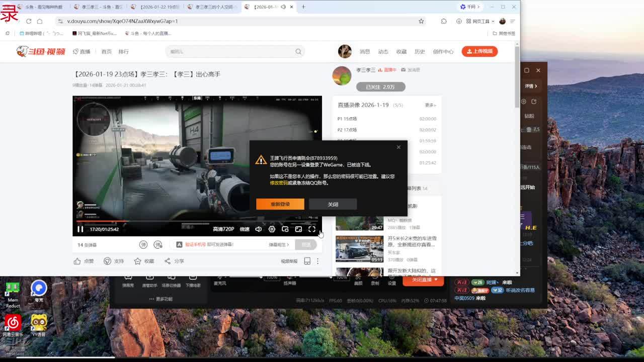The width and height of the screenshot is (644, 362).
Task: Share the video using 分享 icon
Action: (x=174, y=261)
